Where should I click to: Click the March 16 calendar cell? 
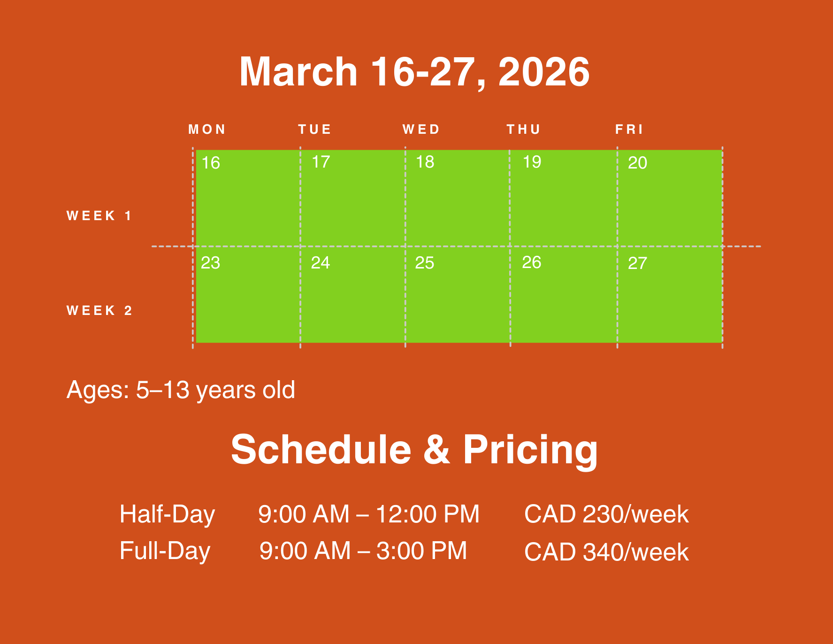[x=246, y=198]
